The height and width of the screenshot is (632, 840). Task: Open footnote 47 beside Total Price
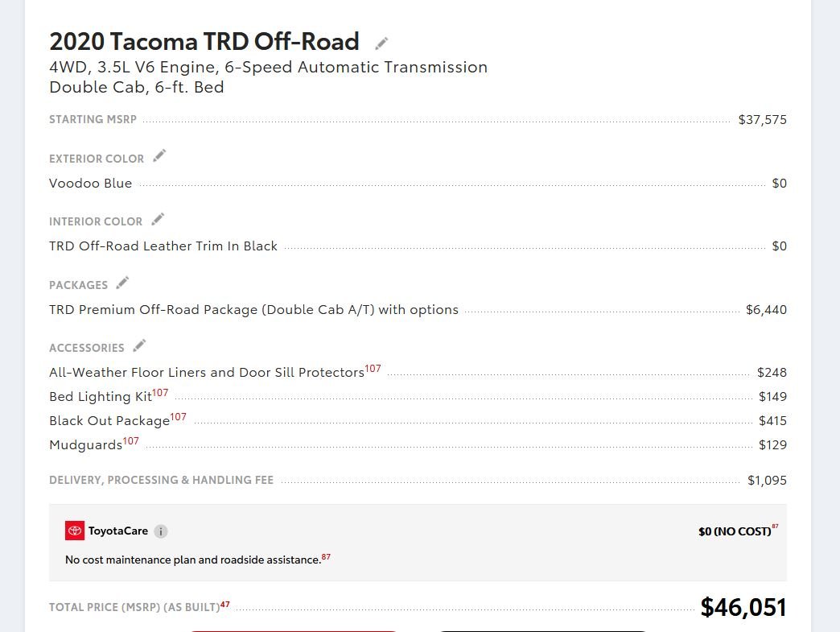coord(225,604)
